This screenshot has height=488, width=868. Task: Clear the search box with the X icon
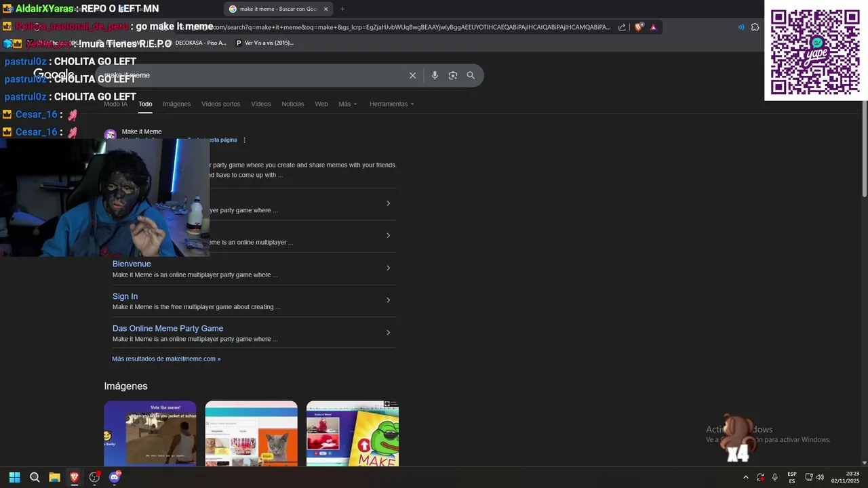(412, 75)
